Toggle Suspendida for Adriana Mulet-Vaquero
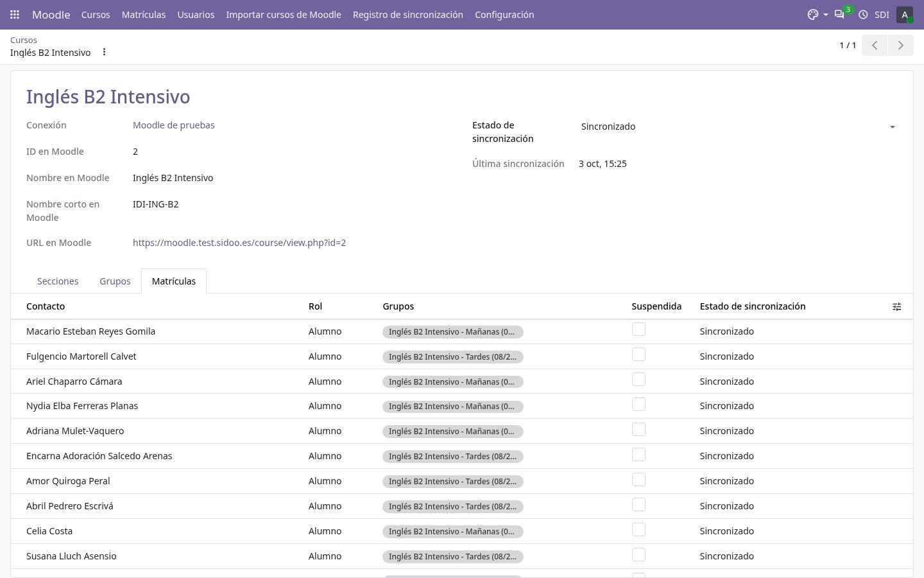924x578 pixels. point(638,430)
